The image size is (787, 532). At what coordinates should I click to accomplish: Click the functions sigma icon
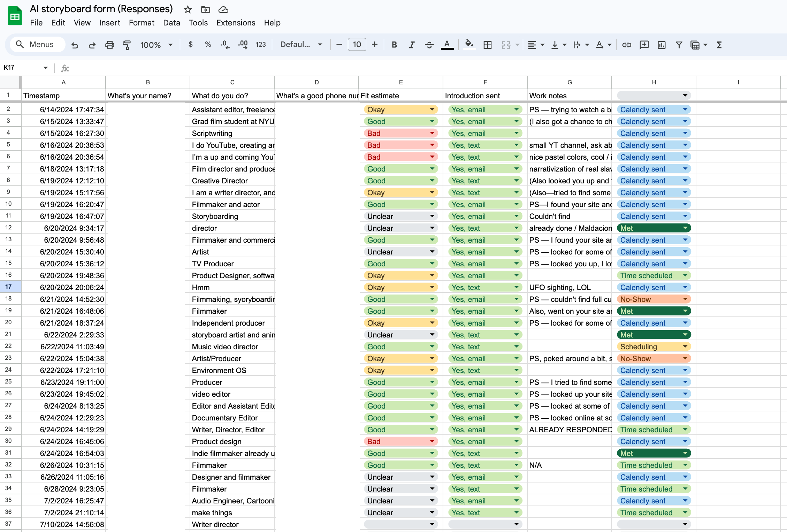click(x=719, y=45)
